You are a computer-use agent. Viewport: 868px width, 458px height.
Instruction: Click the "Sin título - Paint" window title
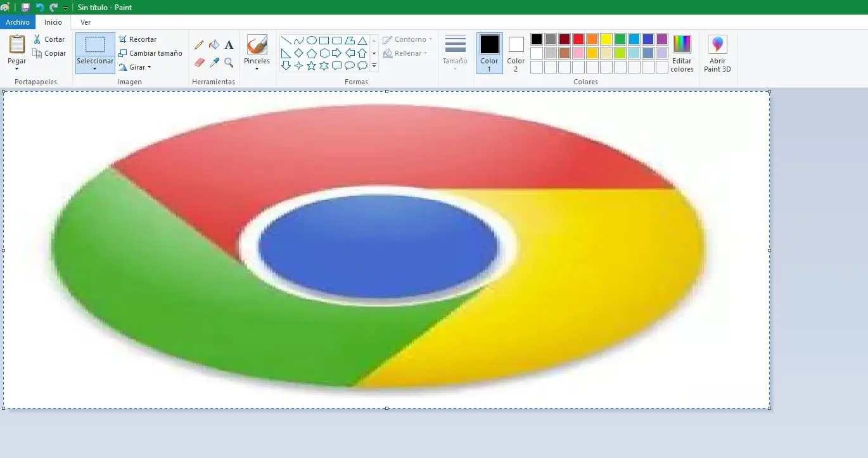pyautogui.click(x=105, y=8)
